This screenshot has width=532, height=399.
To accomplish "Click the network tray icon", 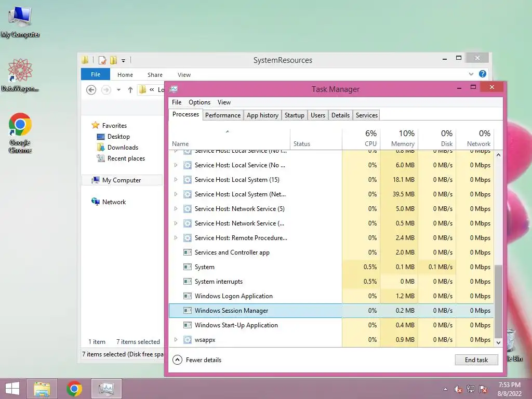I will [x=471, y=389].
